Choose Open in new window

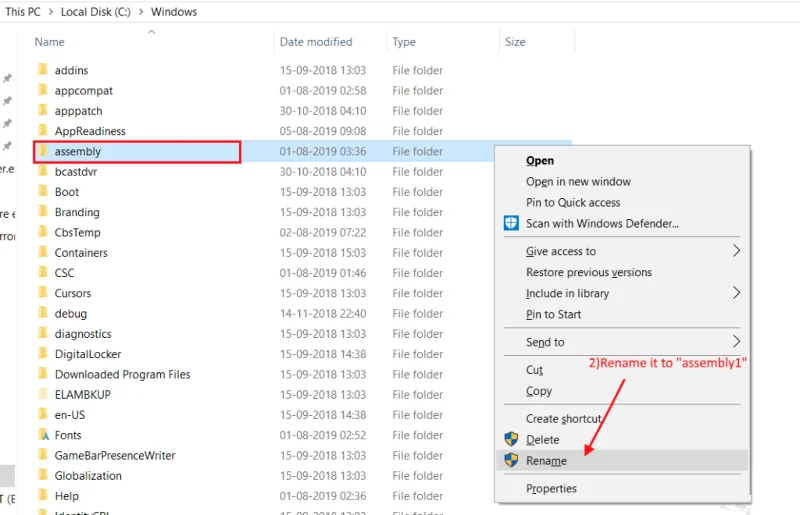tap(578, 182)
